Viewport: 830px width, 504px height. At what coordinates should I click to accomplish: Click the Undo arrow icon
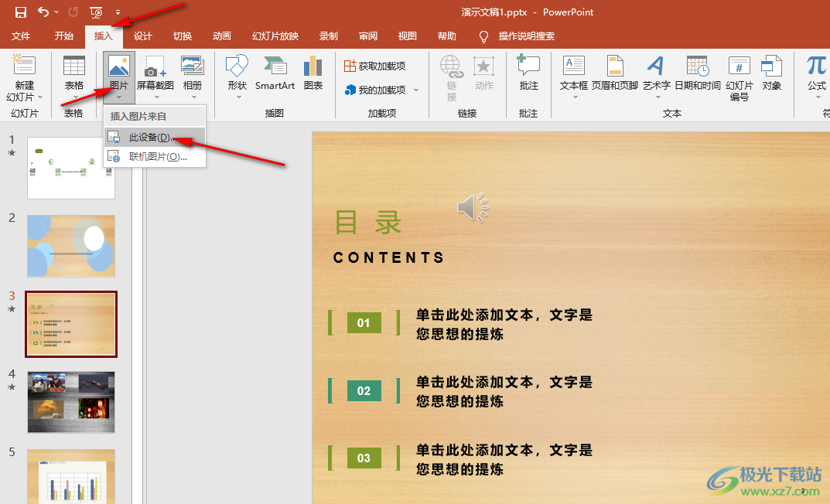tap(43, 12)
